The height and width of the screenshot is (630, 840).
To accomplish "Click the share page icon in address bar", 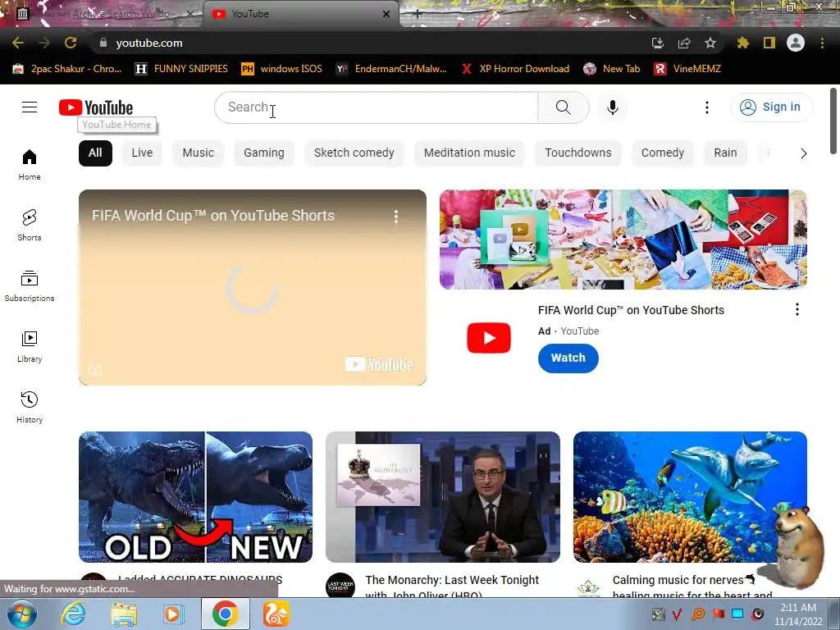I will click(x=684, y=43).
